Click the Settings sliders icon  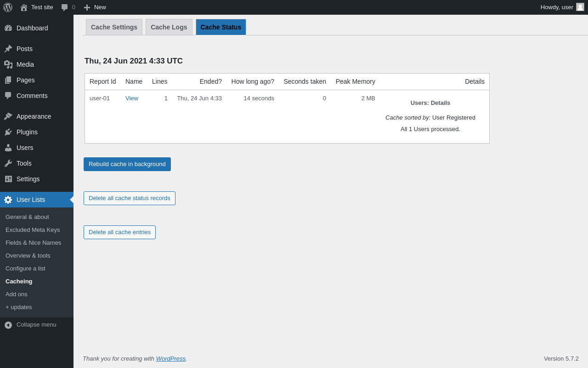(8, 179)
